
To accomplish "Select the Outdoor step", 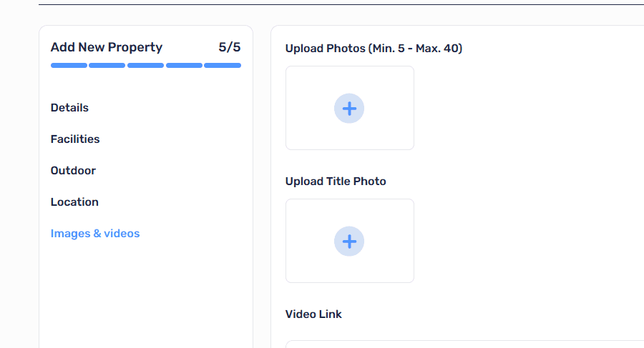I will (x=73, y=170).
